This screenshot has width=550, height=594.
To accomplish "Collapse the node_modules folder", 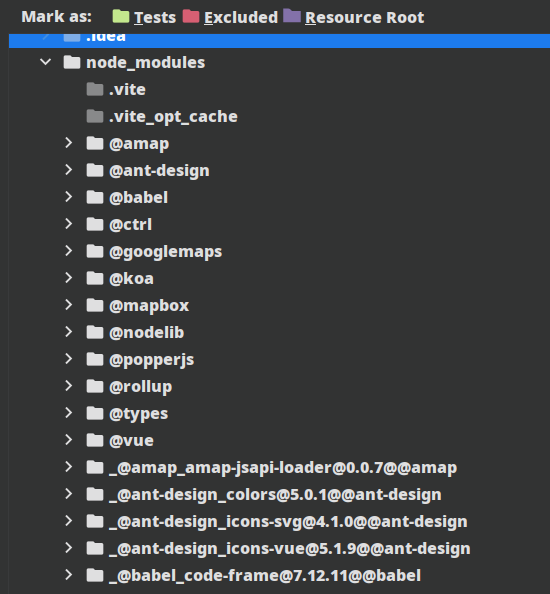I will (x=46, y=62).
